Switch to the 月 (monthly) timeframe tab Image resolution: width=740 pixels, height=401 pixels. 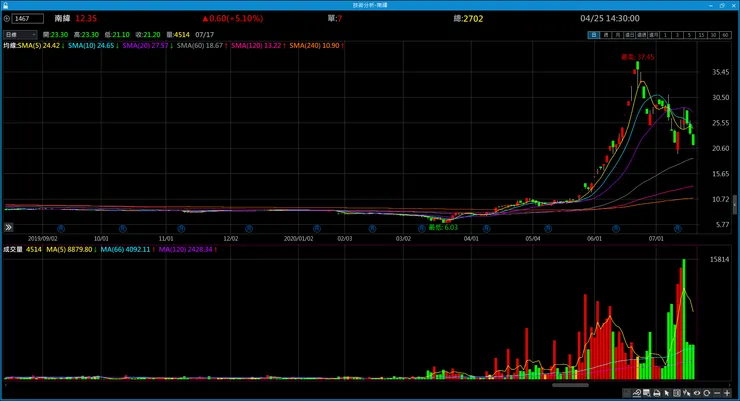(618, 35)
